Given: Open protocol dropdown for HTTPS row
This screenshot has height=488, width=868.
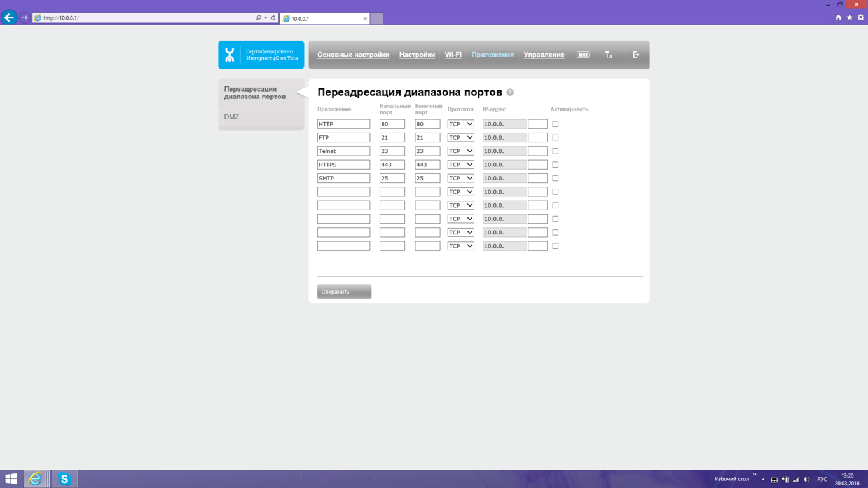Looking at the screenshot, I should tap(460, 165).
